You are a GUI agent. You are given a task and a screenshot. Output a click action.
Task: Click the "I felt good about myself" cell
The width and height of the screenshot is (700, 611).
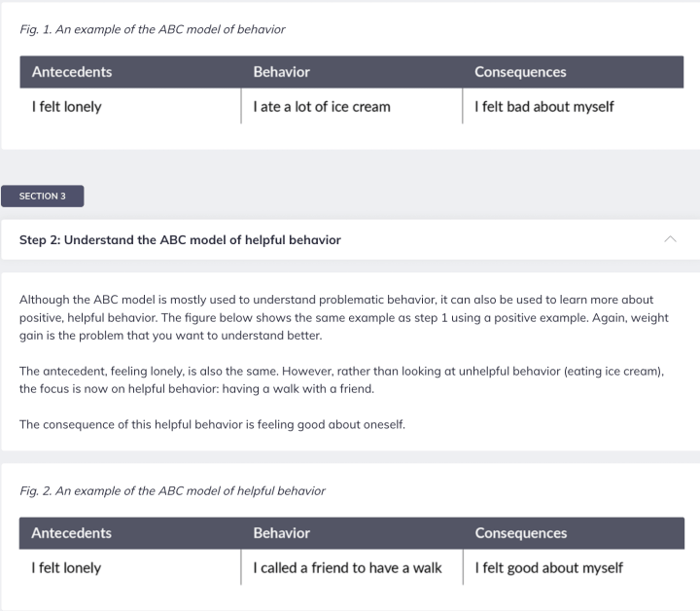coord(549,567)
